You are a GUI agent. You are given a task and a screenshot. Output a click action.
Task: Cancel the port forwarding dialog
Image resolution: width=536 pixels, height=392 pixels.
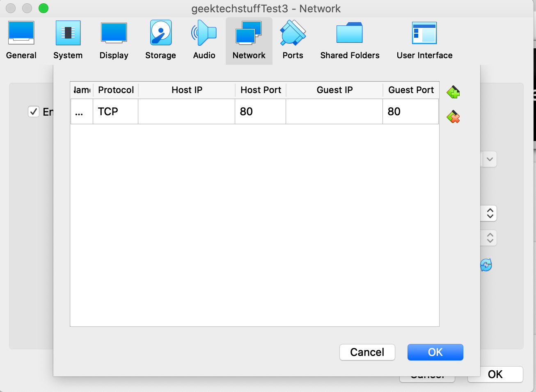(x=367, y=352)
